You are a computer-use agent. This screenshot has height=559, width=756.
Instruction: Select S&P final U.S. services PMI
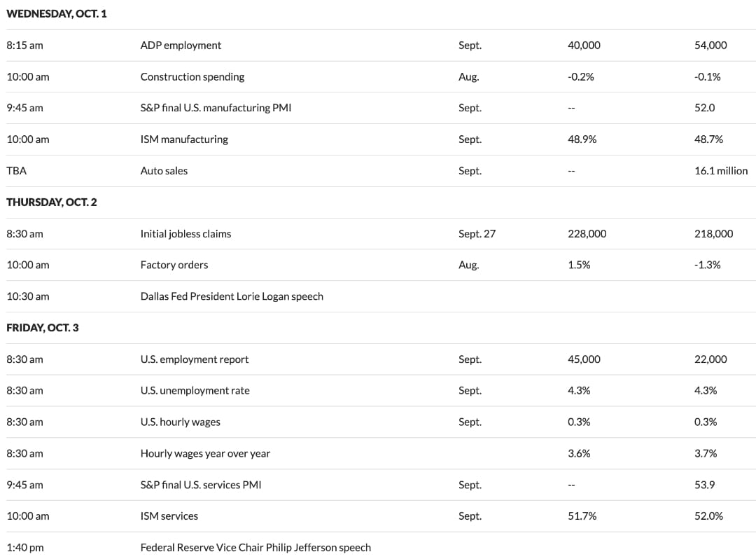(201, 485)
